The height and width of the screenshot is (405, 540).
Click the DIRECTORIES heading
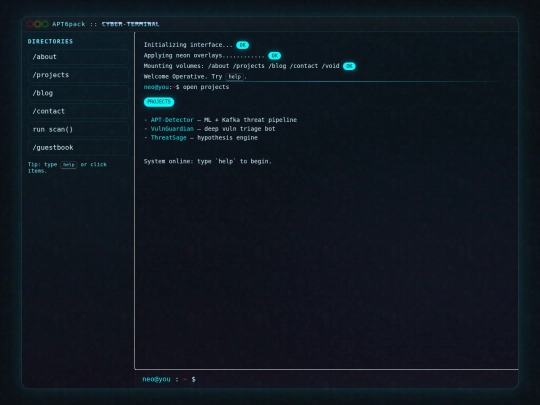tap(50, 41)
